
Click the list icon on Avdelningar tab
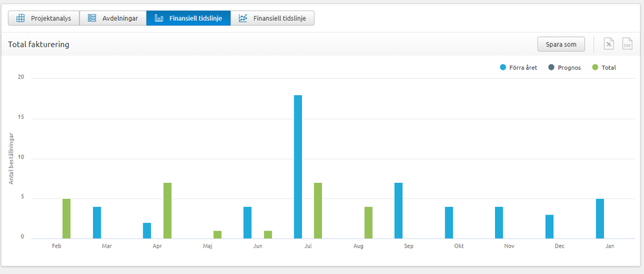[92, 18]
